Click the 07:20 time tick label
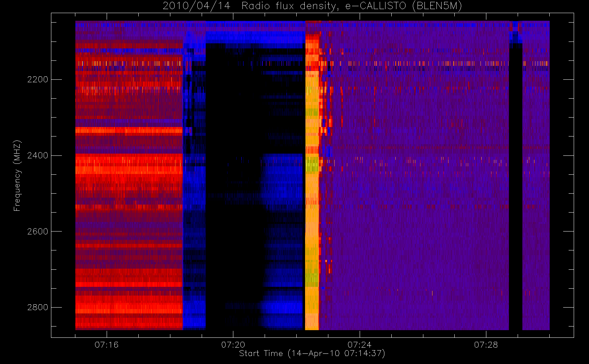This screenshot has width=589, height=364. point(233,345)
